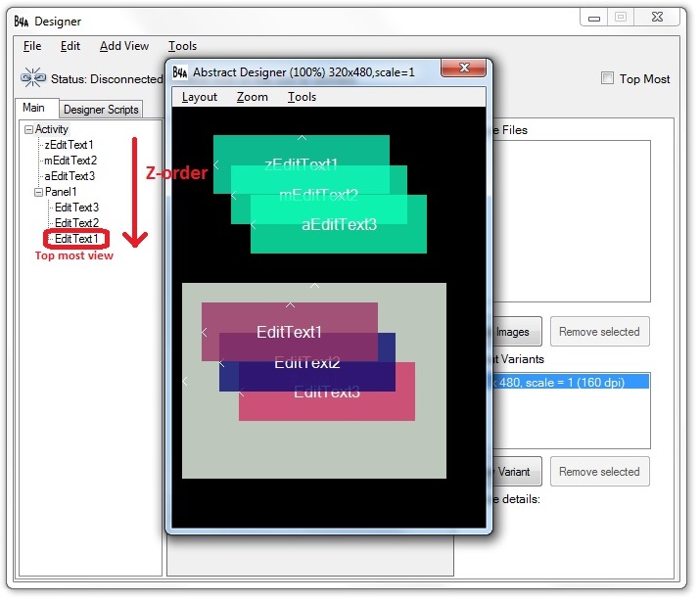Click the partially hidden Images button
Viewport: 700px width, 601px height.
click(x=517, y=332)
